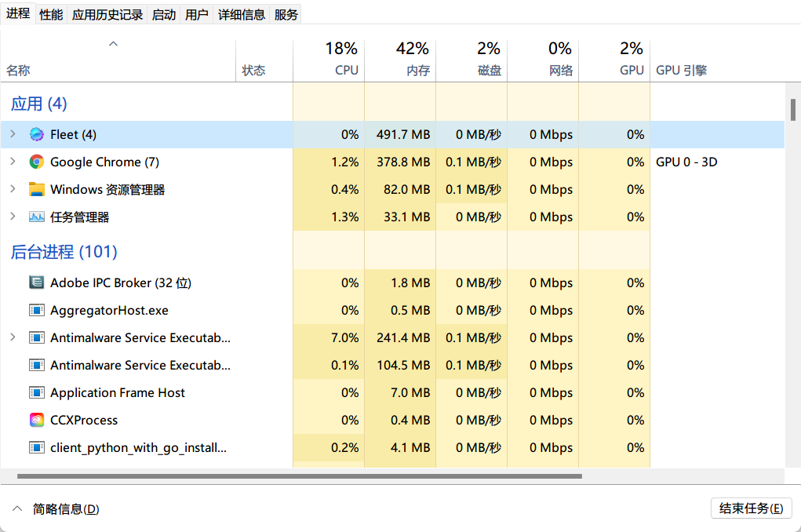Switch to the 性能 tab

(51, 14)
